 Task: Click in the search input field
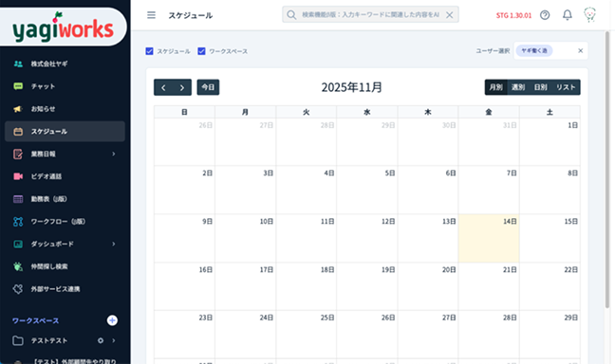[x=370, y=15]
